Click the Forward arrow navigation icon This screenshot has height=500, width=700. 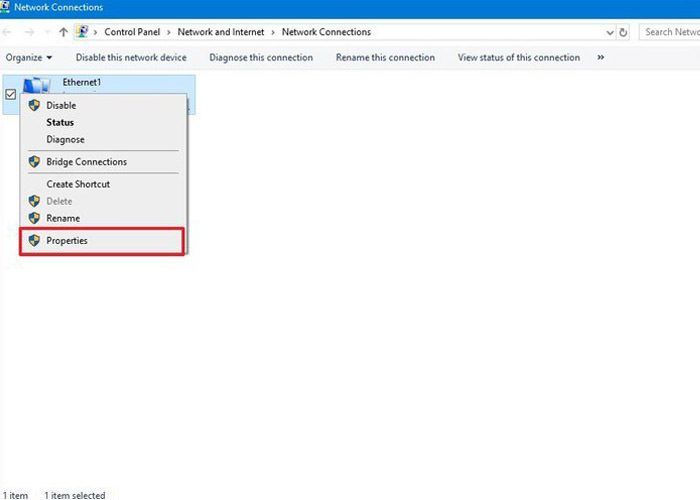click(29, 32)
